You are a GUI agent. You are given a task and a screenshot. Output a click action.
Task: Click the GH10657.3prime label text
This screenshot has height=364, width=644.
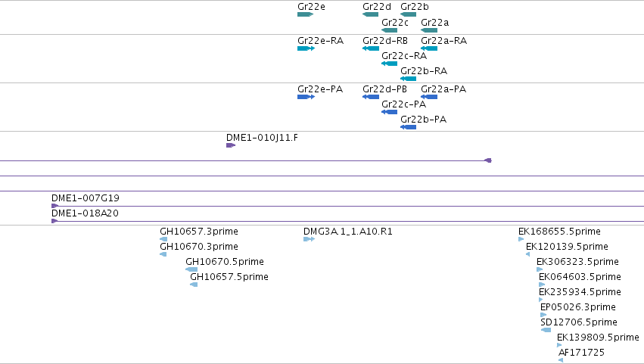199,232
